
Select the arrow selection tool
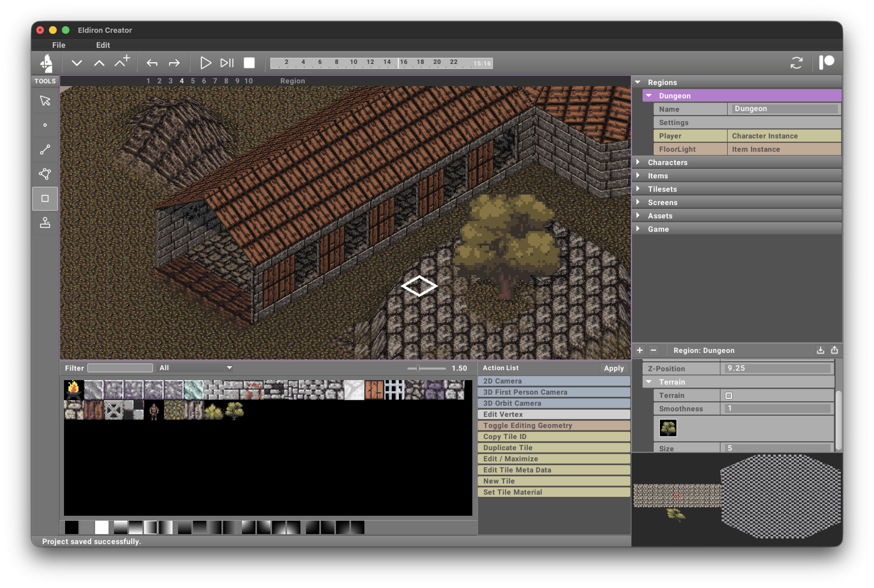pos(45,101)
